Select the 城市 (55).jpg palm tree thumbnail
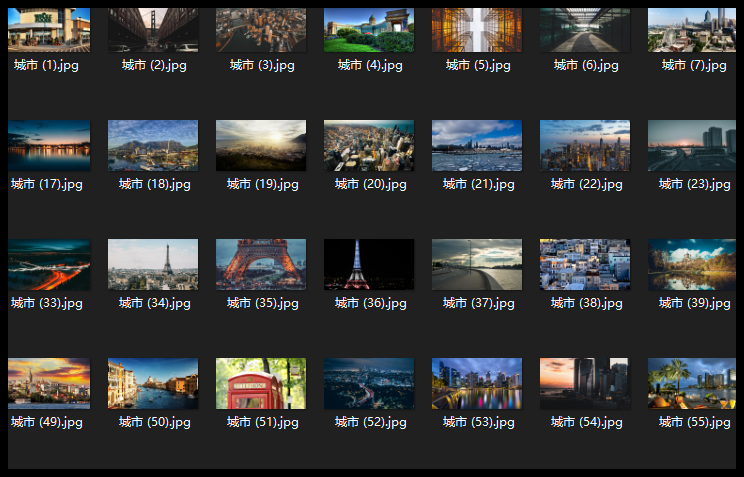 click(x=692, y=383)
